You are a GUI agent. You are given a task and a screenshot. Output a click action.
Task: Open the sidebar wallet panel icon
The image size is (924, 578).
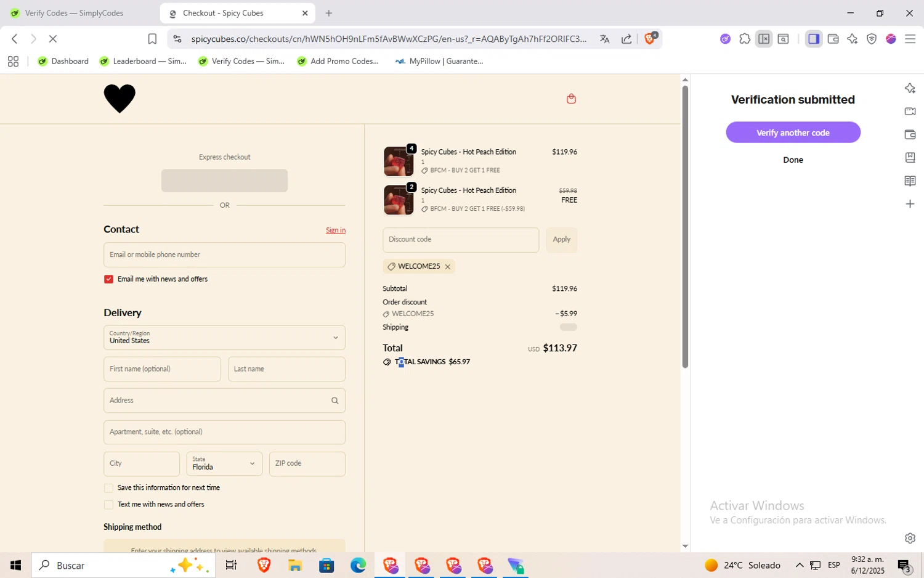click(910, 134)
